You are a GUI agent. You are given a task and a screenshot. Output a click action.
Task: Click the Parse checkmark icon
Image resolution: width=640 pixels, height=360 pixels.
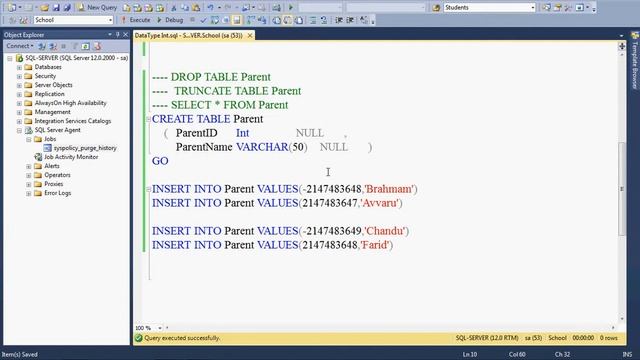tap(203, 20)
